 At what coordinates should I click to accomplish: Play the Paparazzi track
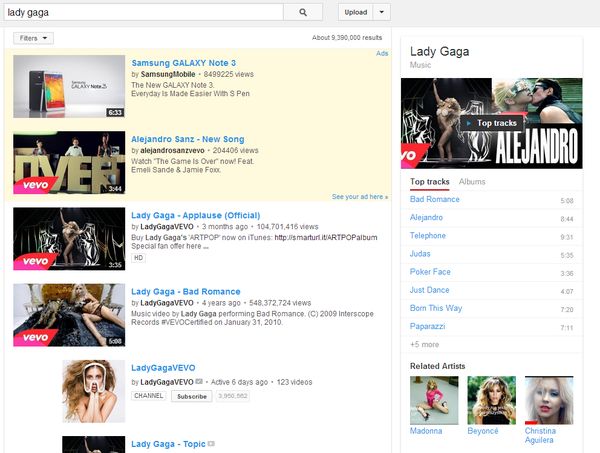tap(491, 327)
